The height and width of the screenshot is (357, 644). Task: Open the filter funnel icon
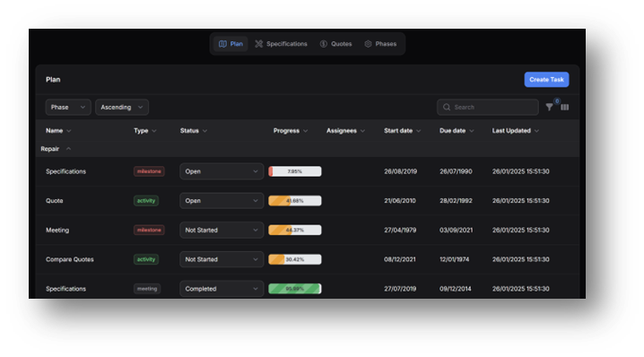coord(549,108)
